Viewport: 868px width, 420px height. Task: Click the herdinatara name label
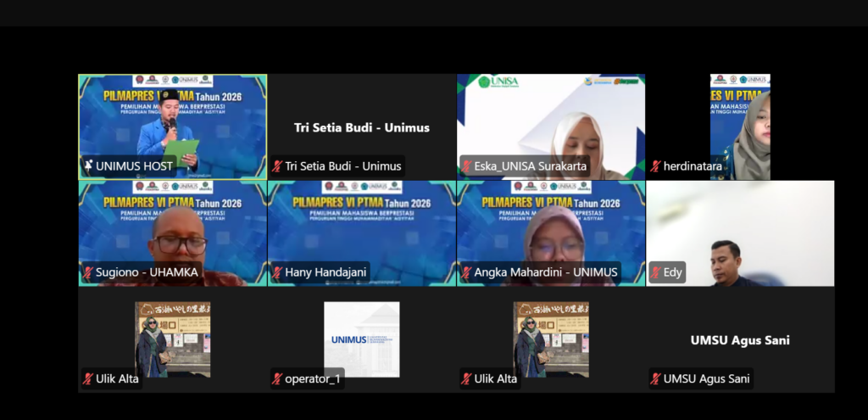(693, 166)
